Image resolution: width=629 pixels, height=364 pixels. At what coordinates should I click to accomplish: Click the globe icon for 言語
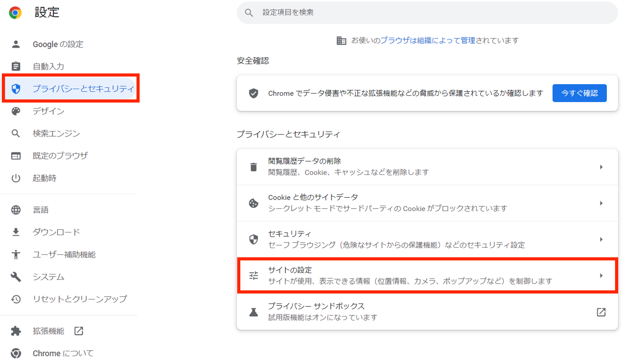(x=16, y=210)
